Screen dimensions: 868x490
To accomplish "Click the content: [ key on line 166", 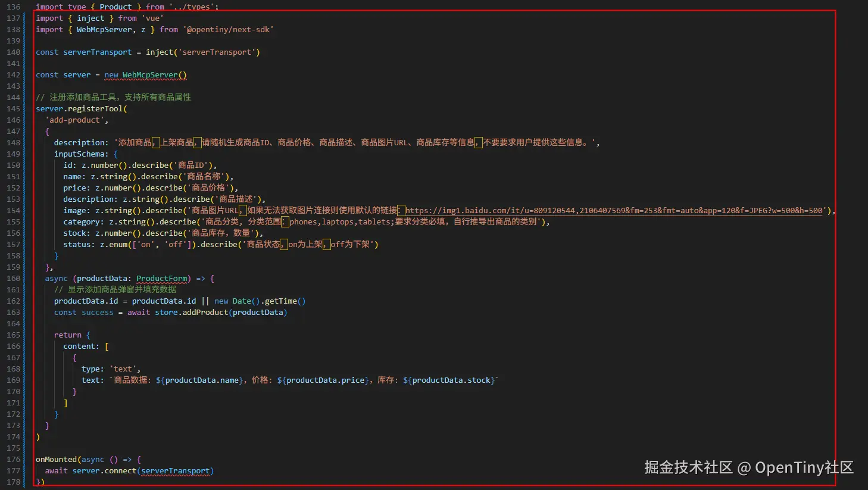I will coord(86,347).
